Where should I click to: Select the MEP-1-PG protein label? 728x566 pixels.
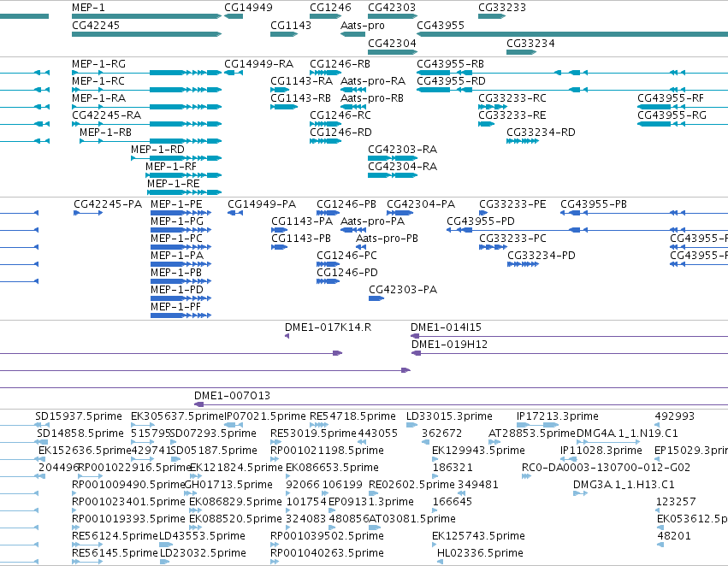point(177,221)
